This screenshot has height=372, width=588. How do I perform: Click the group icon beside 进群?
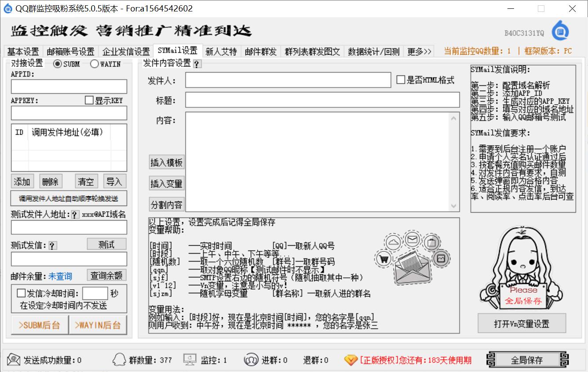251,360
